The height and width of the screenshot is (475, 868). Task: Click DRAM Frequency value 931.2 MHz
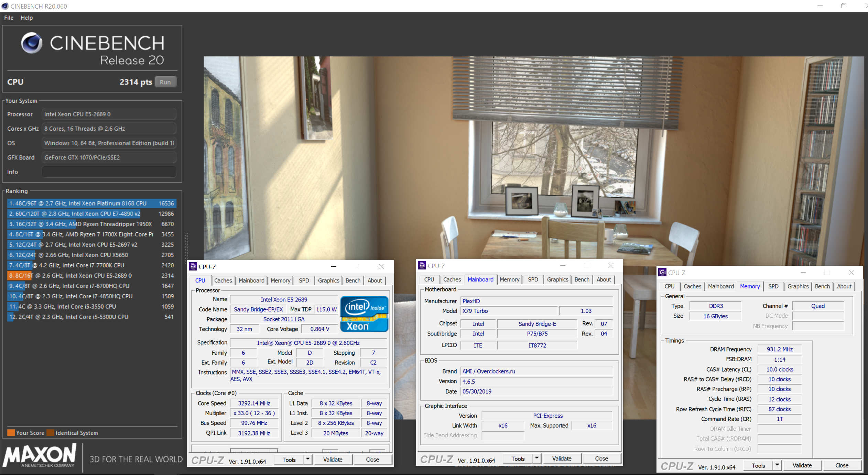[780, 349]
